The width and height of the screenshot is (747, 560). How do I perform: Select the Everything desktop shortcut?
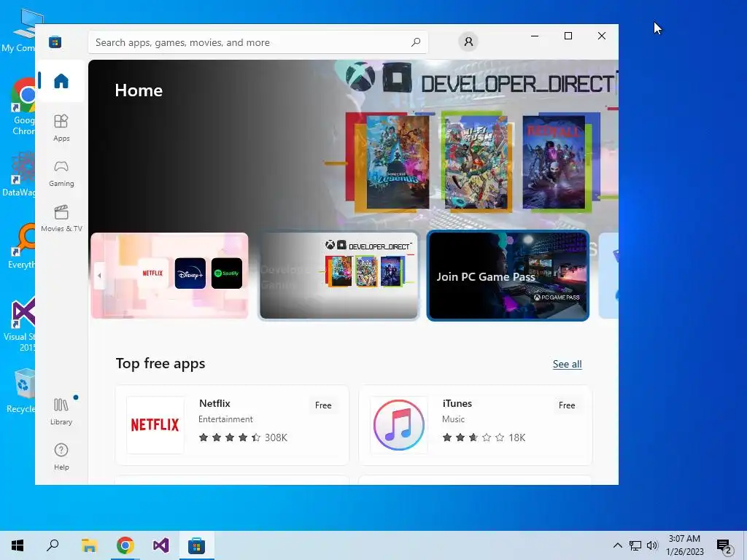tap(21, 246)
